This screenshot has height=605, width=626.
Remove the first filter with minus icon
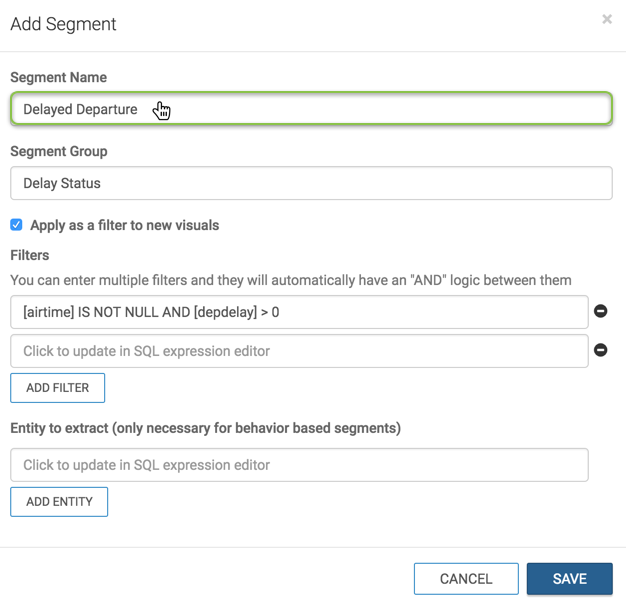601,312
